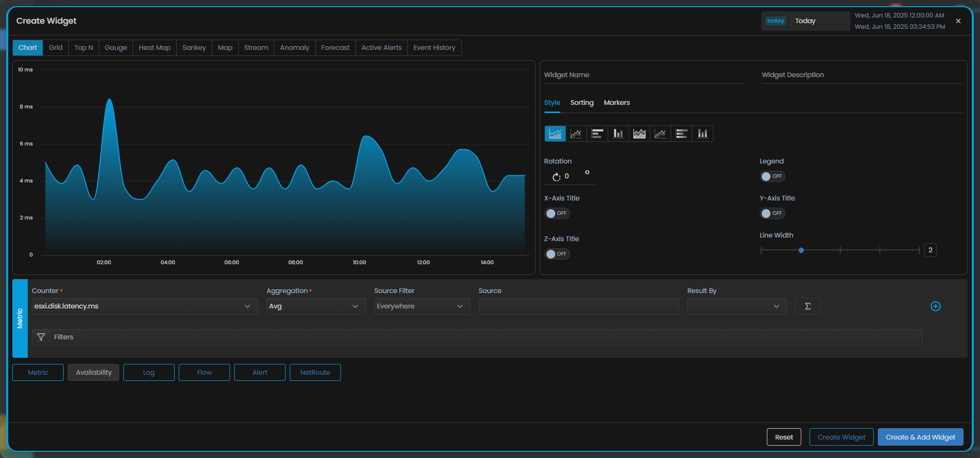Toggle the Z-Axis Title switch
Image resolution: width=980 pixels, height=458 pixels.
(x=557, y=254)
